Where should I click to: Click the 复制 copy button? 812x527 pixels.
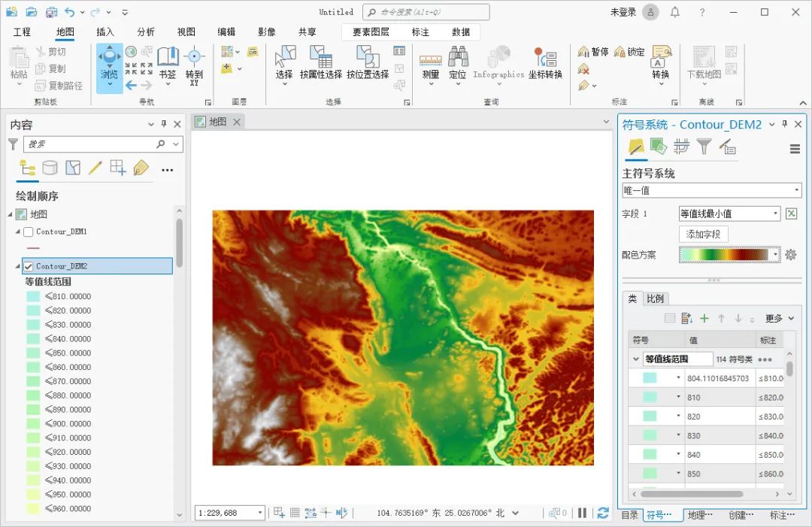click(51, 69)
